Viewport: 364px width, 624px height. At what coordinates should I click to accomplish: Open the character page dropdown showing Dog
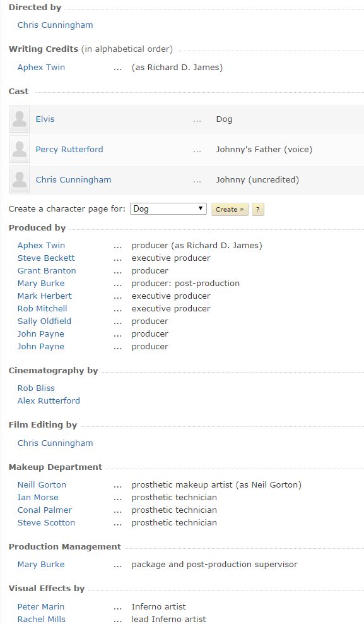click(x=168, y=209)
